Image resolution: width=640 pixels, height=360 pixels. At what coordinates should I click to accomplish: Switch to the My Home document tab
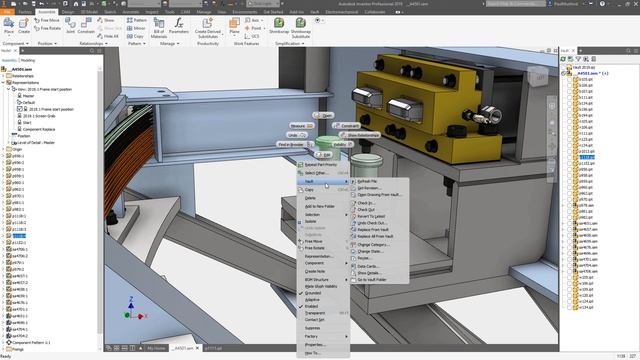pyautogui.click(x=156, y=348)
